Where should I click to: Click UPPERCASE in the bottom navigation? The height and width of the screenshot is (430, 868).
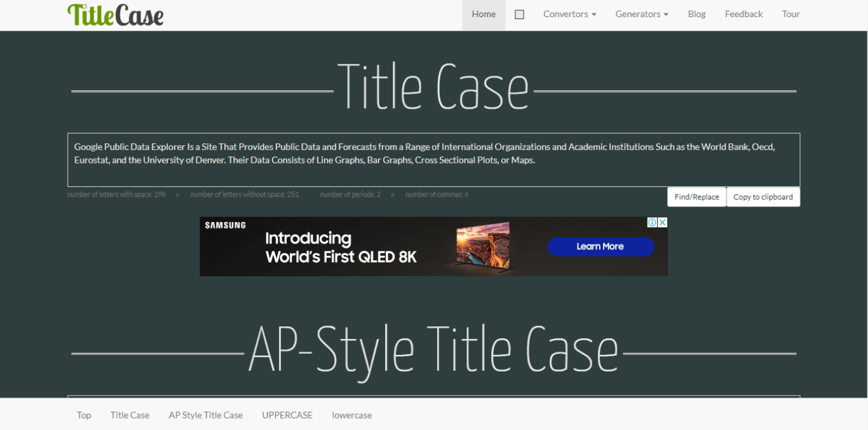click(287, 415)
